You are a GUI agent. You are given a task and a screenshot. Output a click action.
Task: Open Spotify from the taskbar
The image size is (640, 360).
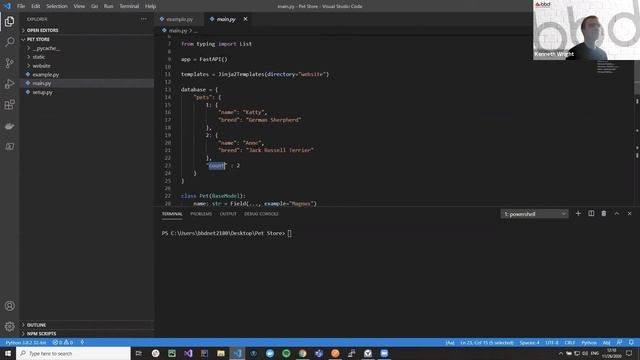286,353
